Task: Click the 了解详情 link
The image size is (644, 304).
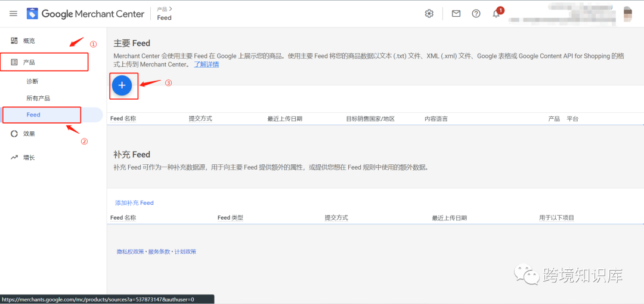Action: pyautogui.click(x=206, y=65)
